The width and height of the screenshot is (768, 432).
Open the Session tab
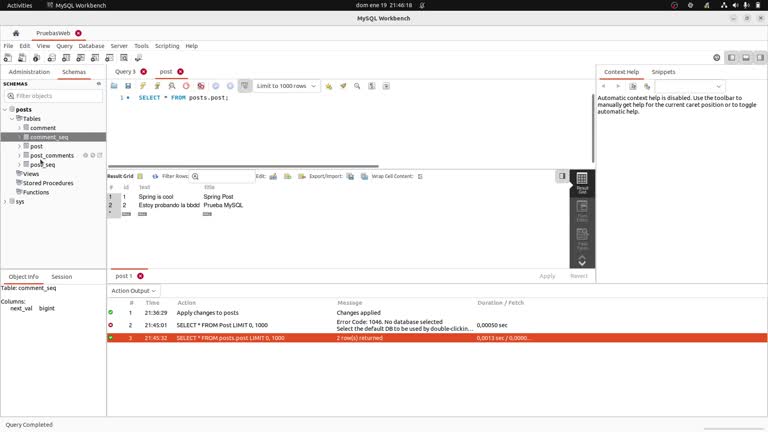point(62,277)
